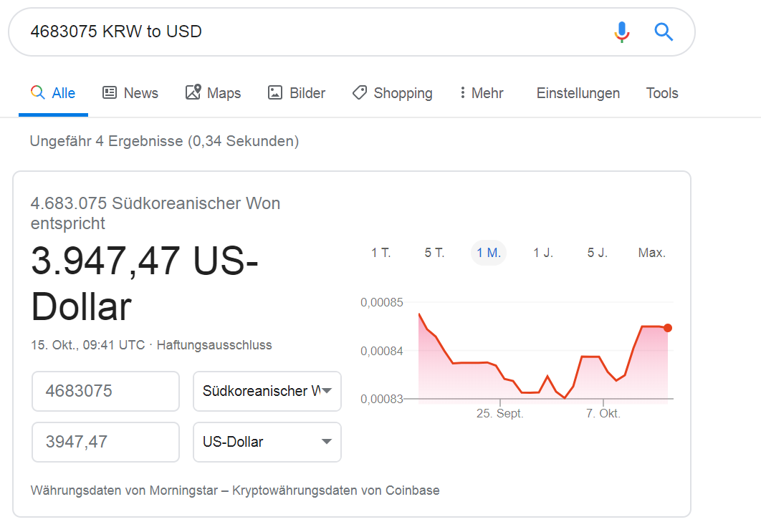Switch to the Maps tab
The image size is (761, 532).
click(x=213, y=92)
